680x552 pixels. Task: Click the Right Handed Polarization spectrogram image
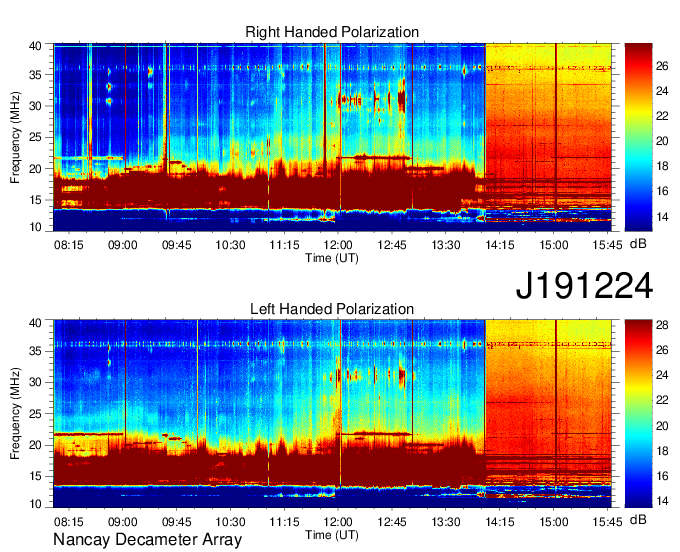pos(332,137)
